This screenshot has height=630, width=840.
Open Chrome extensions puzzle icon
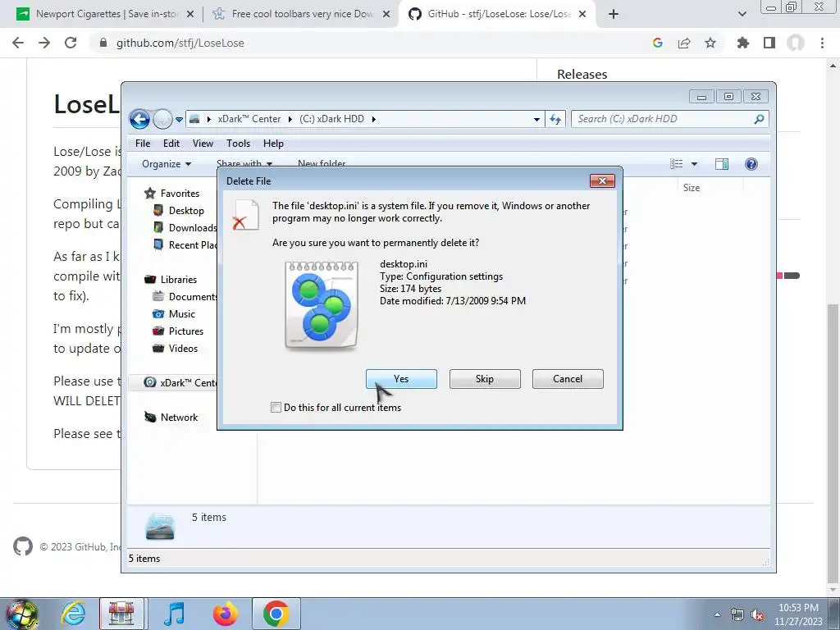tap(743, 43)
